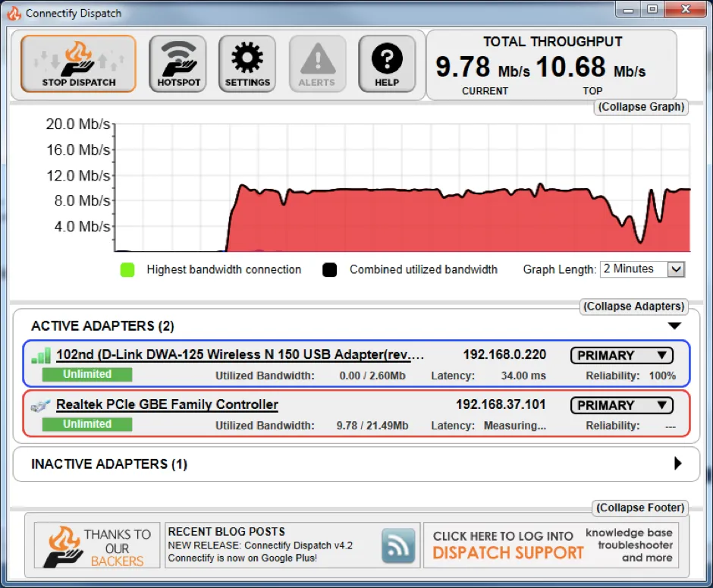Click the Wi-Fi signal bars icon for the D-Link adapter

pos(41,356)
